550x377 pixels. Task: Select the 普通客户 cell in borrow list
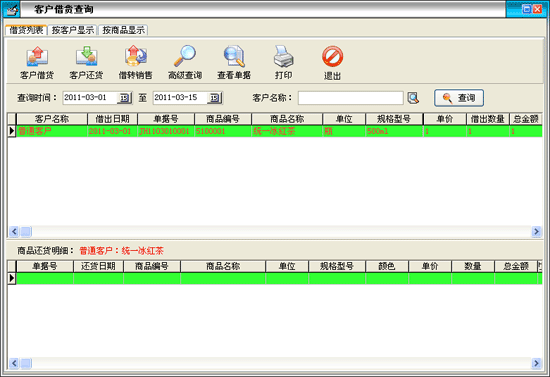(52, 131)
